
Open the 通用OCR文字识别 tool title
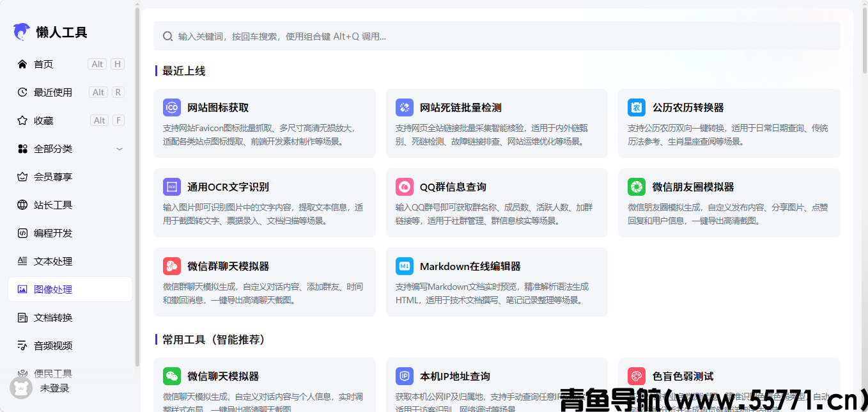pyautogui.click(x=228, y=187)
